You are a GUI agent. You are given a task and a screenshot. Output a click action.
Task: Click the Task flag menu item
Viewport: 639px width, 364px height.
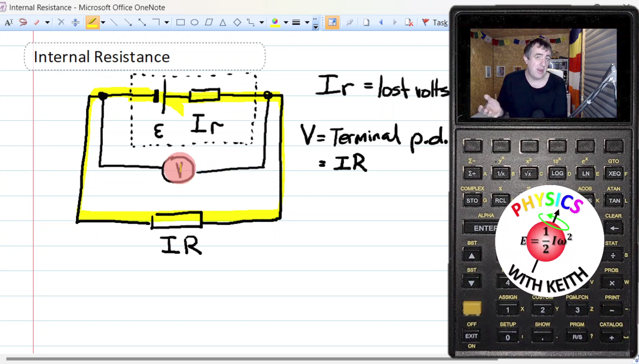435,22
